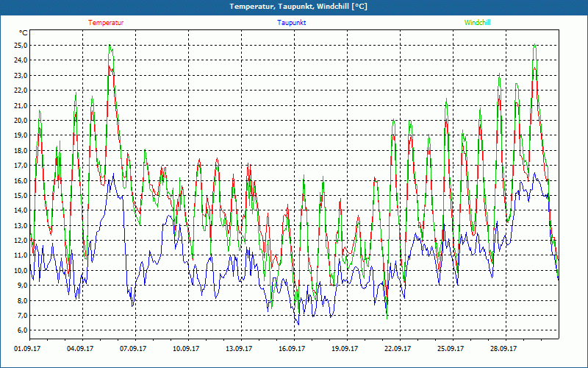This screenshot has width=588, height=368.
Task: Click the 16.09.17 date label
Action: click(292, 349)
